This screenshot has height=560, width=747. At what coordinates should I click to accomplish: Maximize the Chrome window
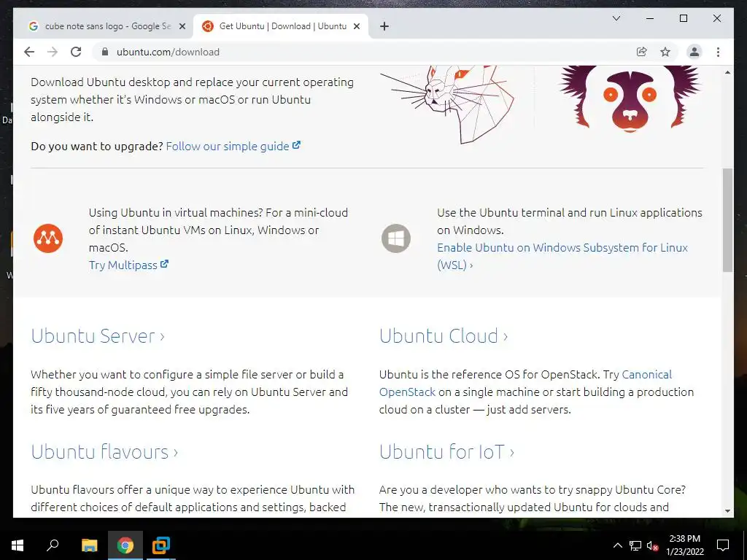tap(683, 18)
